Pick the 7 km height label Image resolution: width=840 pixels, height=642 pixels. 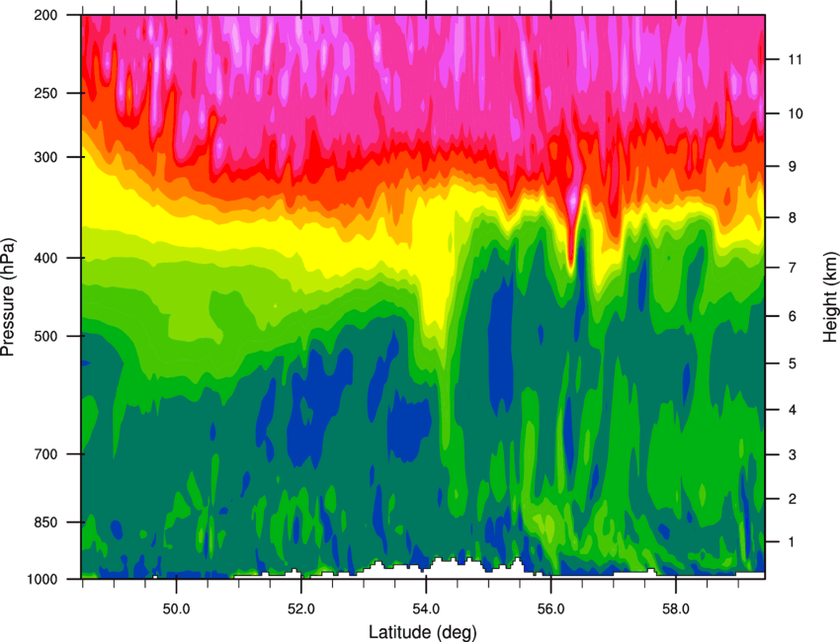793,268
